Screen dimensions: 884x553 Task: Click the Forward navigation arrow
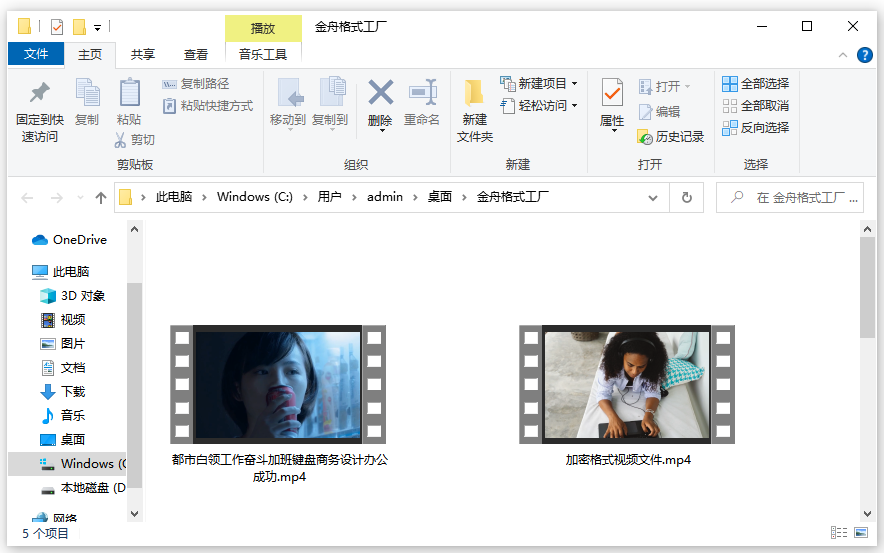(x=56, y=198)
